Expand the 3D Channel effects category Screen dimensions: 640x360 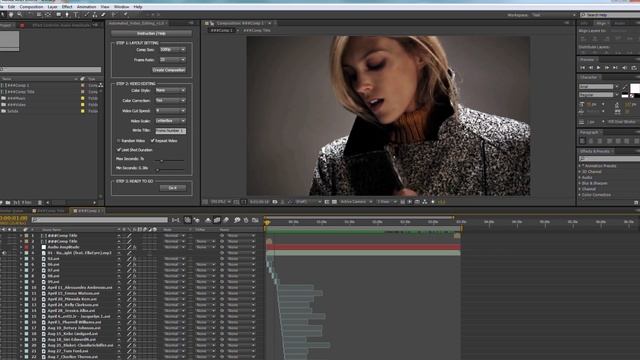[x=580, y=172]
